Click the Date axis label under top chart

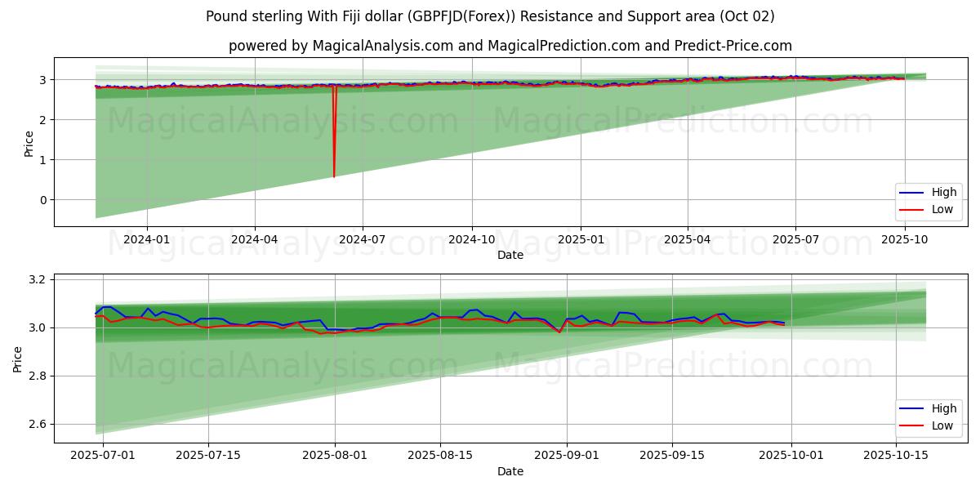click(510, 255)
